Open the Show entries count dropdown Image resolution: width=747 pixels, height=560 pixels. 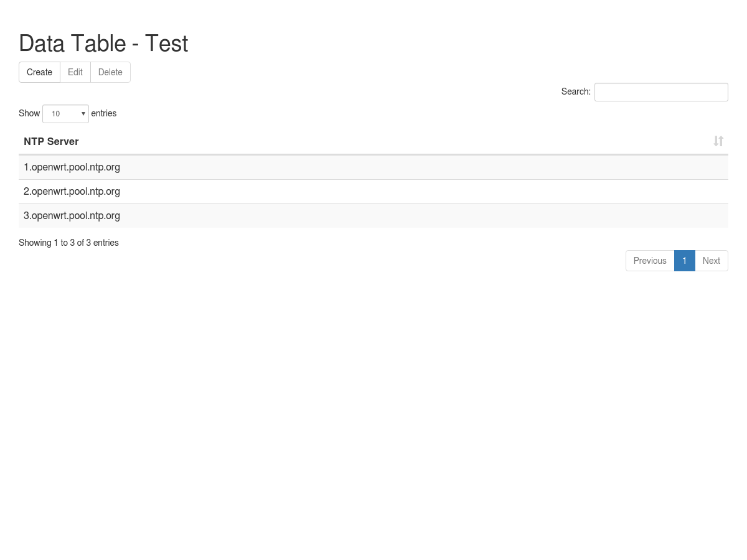[65, 114]
